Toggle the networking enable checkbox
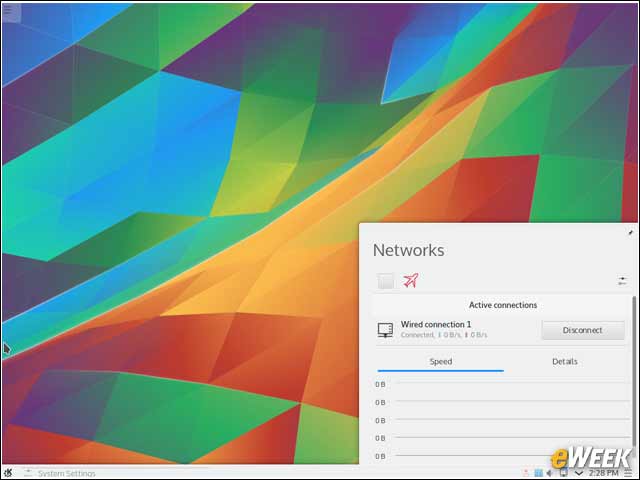This screenshot has width=640, height=480. point(386,281)
